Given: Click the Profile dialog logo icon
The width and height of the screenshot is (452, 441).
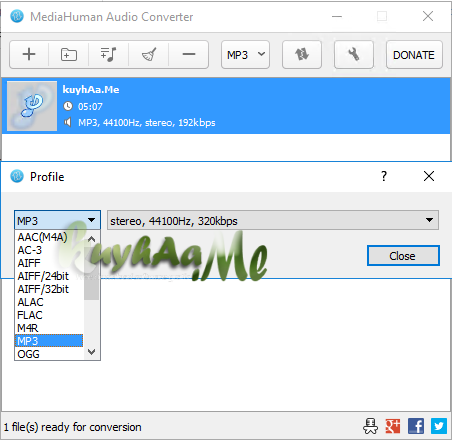Looking at the screenshot, I should coord(17,176).
